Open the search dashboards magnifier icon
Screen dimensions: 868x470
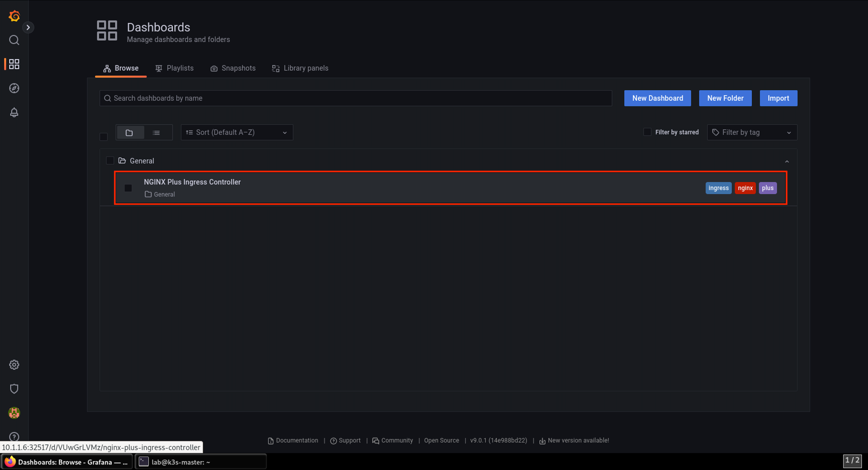pyautogui.click(x=14, y=40)
